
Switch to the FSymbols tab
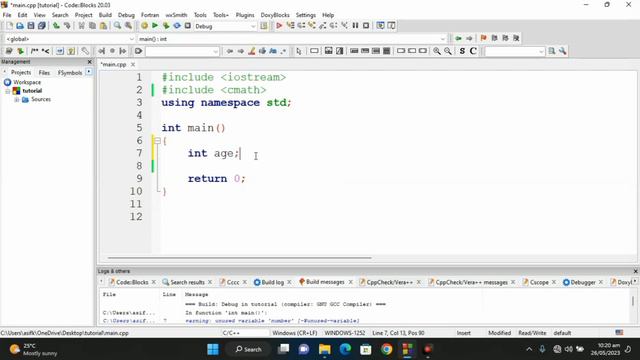click(x=70, y=73)
